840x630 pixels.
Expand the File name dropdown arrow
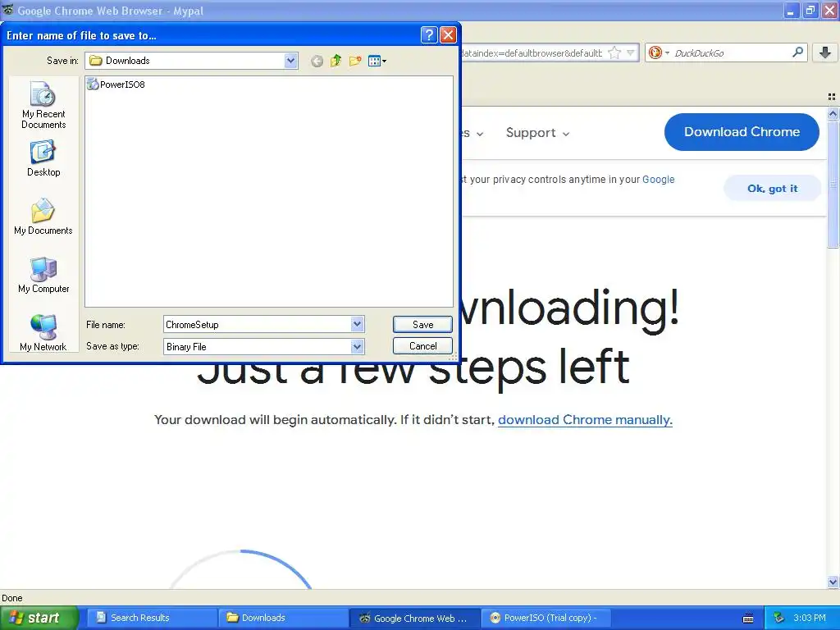tap(358, 324)
